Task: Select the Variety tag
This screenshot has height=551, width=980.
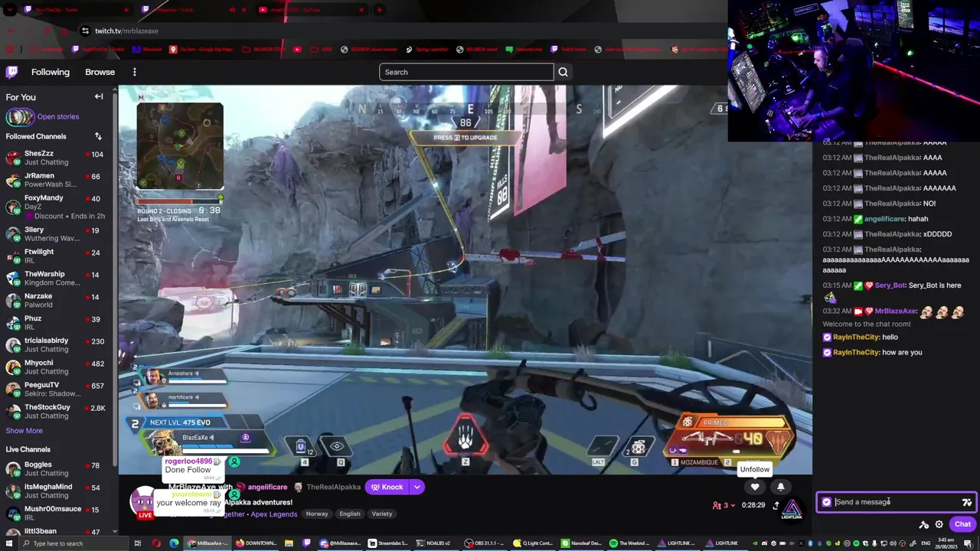Action: 382,514
